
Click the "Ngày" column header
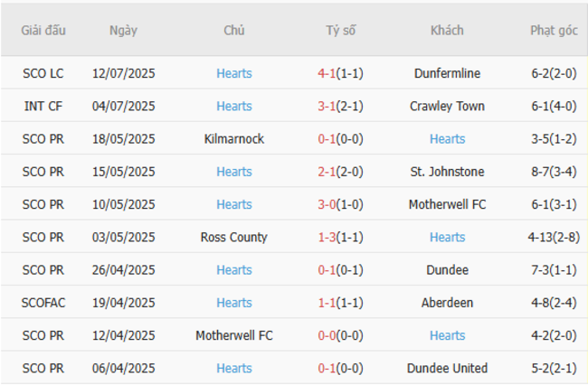coord(123,30)
